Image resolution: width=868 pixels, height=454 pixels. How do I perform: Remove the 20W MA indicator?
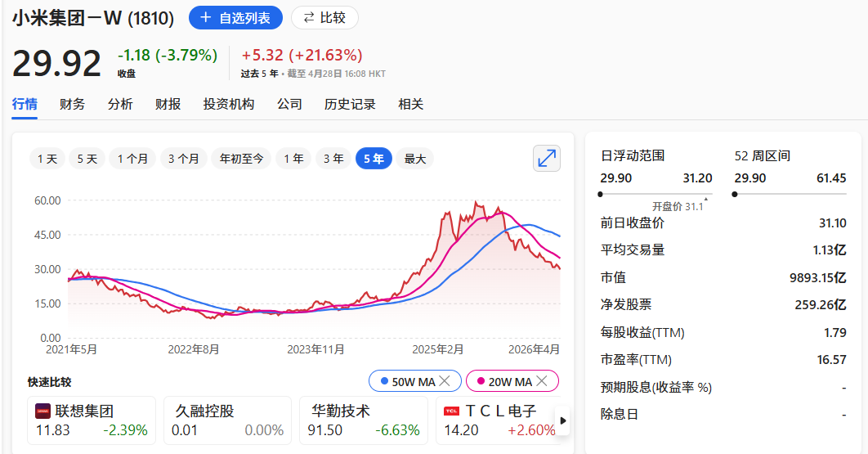pyautogui.click(x=542, y=381)
